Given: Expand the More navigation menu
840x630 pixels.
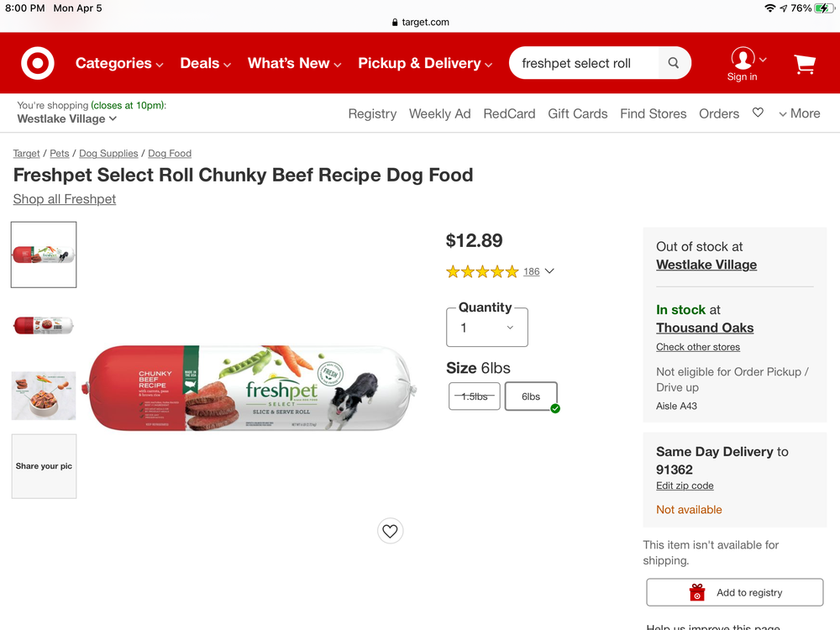Looking at the screenshot, I should [799, 113].
